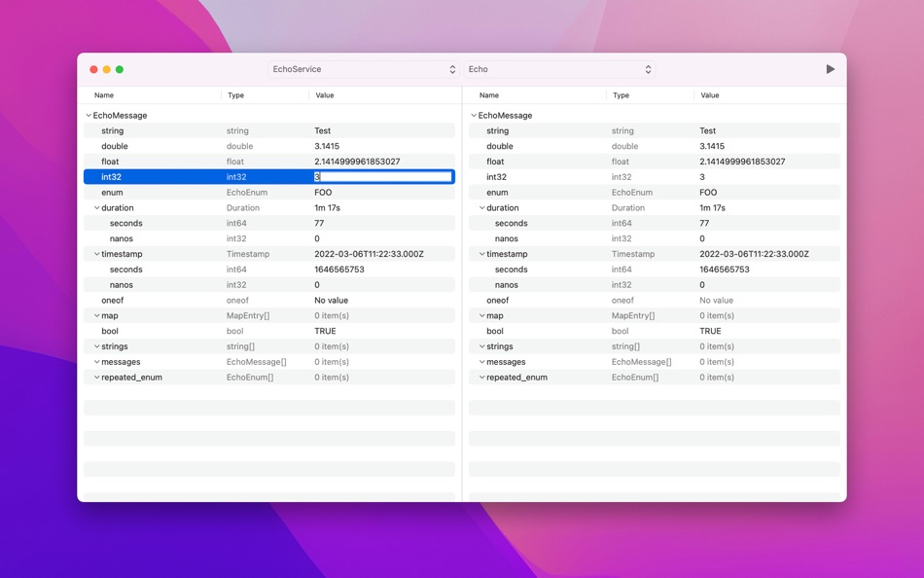
Task: Collapse EchoMessage in the left request pane
Action: pos(89,116)
